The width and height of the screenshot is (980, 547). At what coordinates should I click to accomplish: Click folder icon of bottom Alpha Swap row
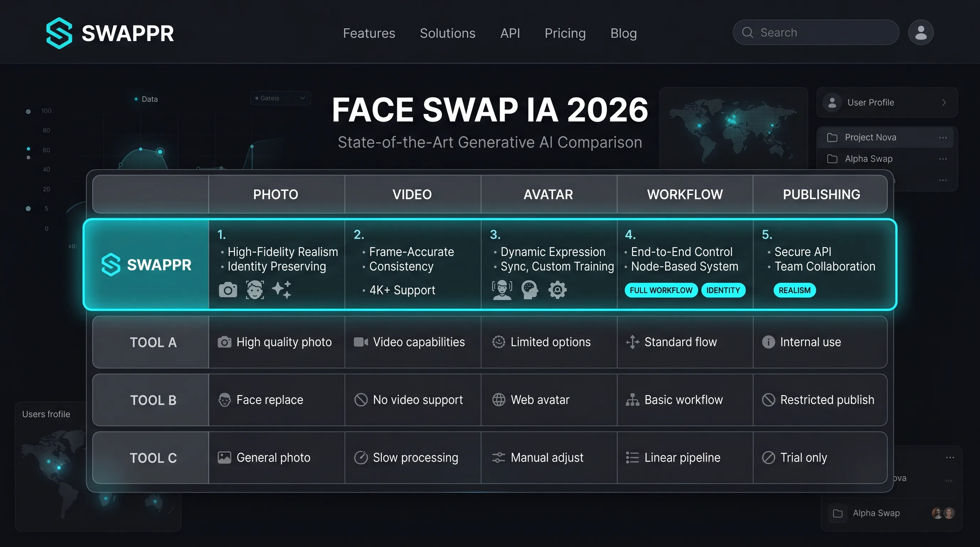point(837,513)
